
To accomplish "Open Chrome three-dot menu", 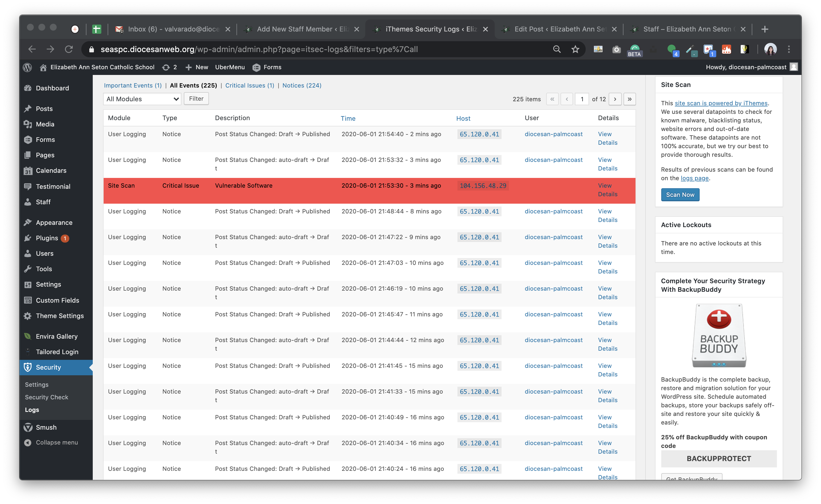I will coord(789,49).
